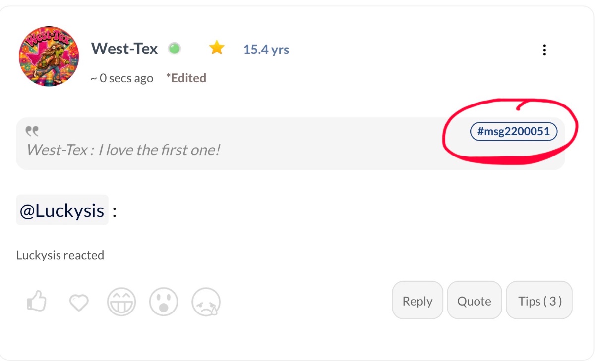
Task: Click the quoted text "I love the first one!"
Action: (159, 149)
